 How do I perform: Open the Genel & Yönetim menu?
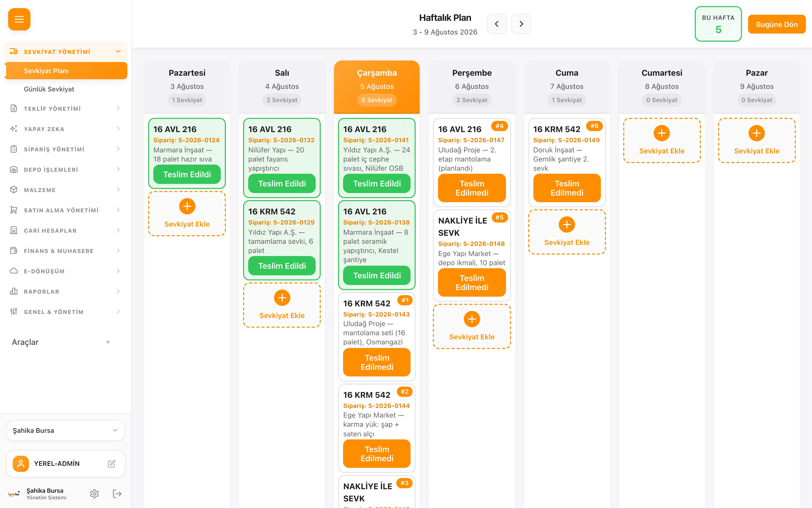pos(66,311)
